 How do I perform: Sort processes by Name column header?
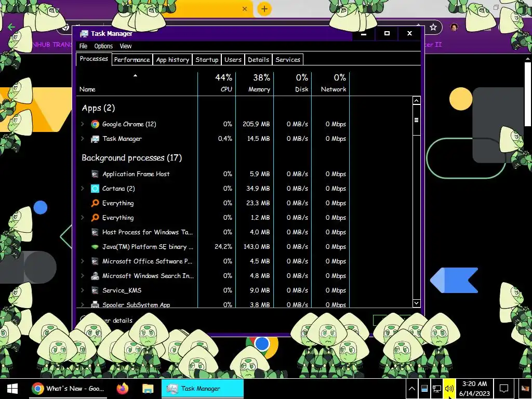(x=137, y=84)
